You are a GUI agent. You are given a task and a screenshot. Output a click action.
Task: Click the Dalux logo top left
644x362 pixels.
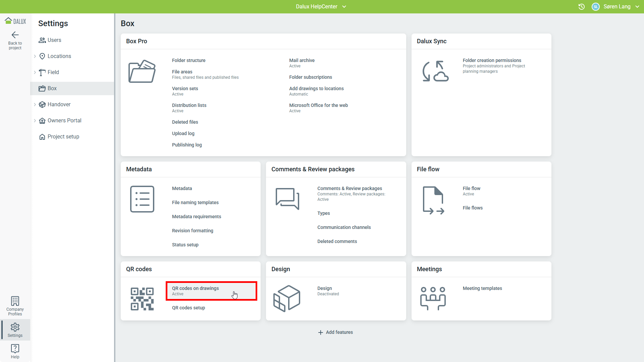[x=15, y=21]
